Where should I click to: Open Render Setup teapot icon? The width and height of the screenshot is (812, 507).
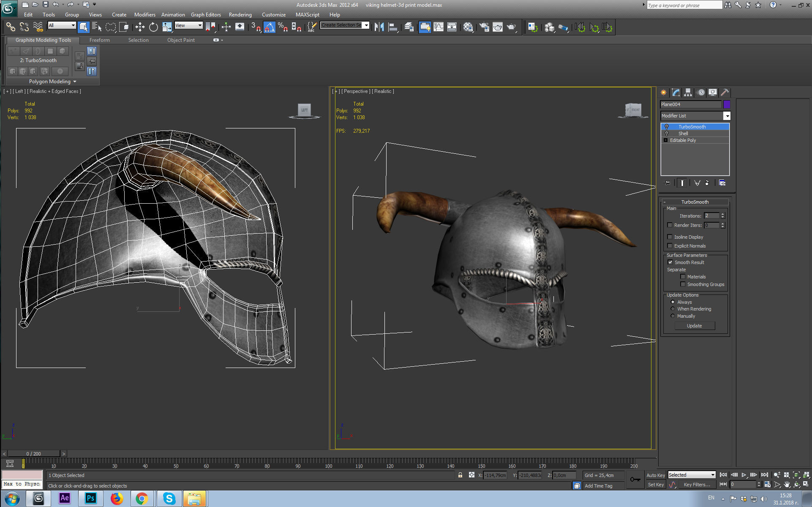point(484,27)
